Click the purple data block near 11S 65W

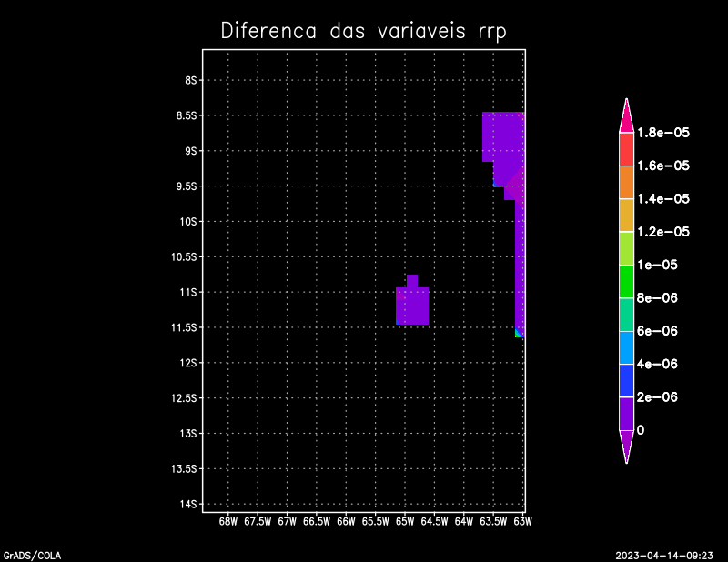click(412, 306)
